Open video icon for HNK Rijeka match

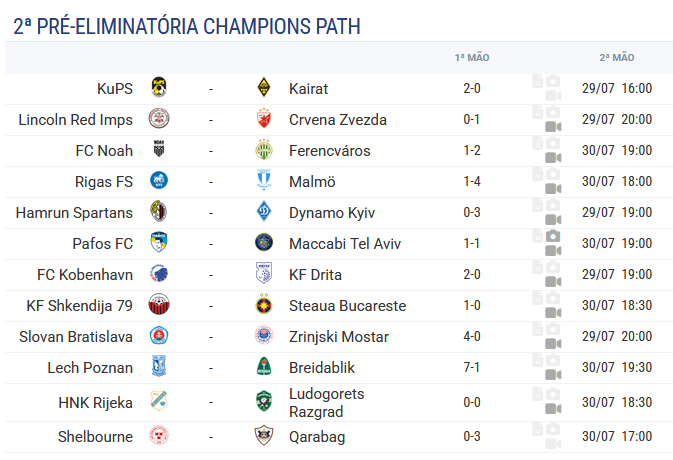pyautogui.click(x=553, y=409)
